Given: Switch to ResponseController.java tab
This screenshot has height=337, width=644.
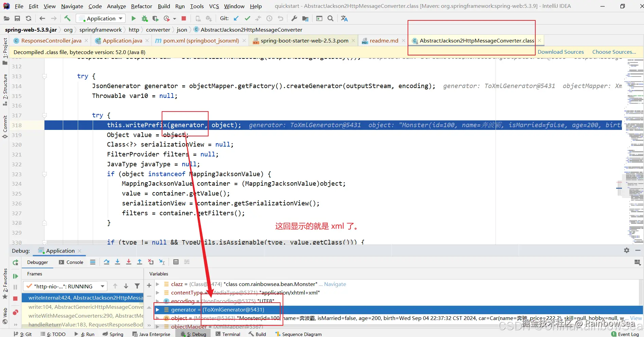Looking at the screenshot, I should pyautogui.click(x=51, y=40).
